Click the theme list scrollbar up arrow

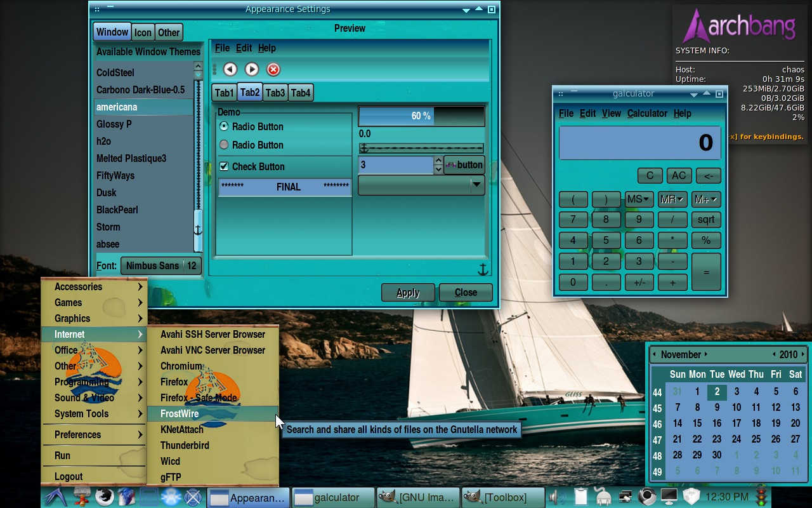(x=198, y=66)
